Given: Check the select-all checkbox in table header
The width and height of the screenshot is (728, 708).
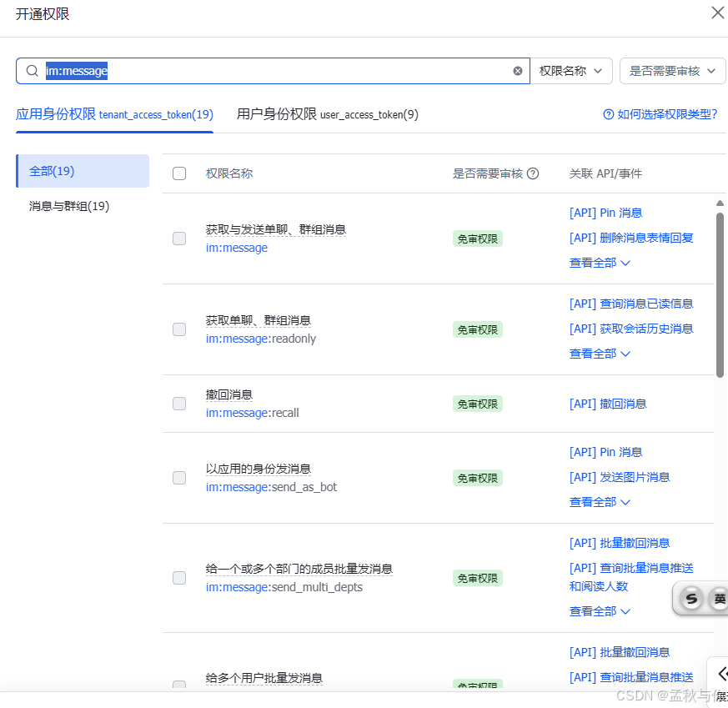Looking at the screenshot, I should 179,173.
